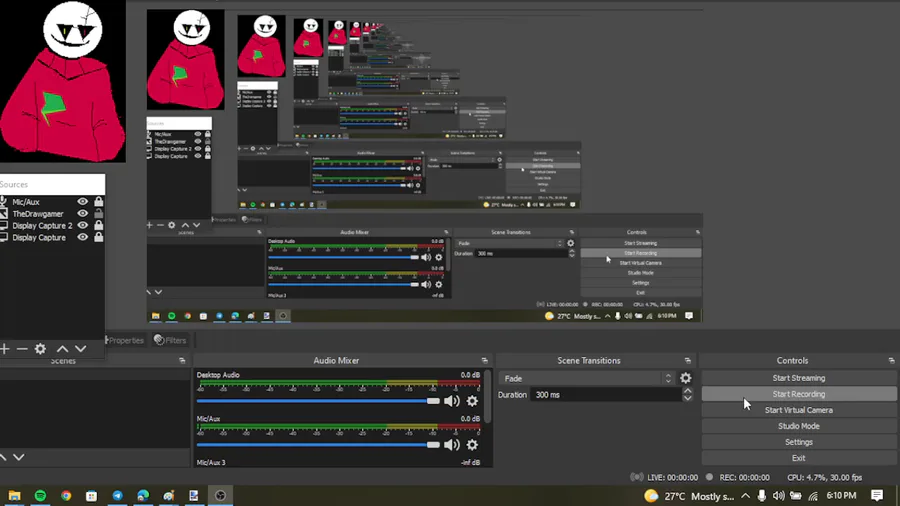
Task: Open Desktop Audio settings gear
Action: click(472, 401)
